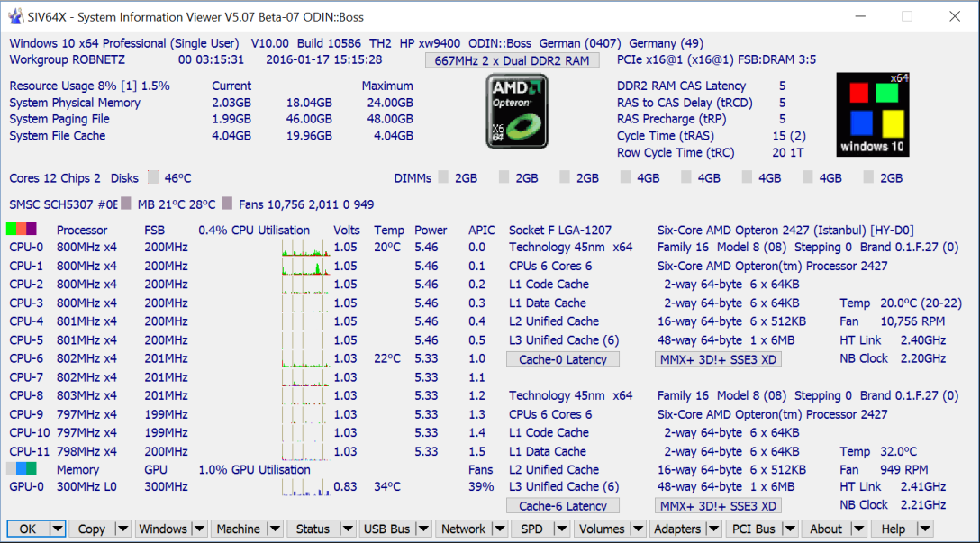Viewport: 980px width, 543px height.
Task: Open the USB Bus menu button
Action: pyautogui.click(x=387, y=529)
